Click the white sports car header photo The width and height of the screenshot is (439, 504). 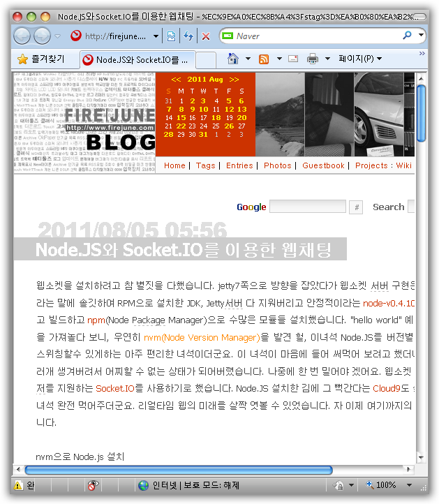tap(378, 114)
